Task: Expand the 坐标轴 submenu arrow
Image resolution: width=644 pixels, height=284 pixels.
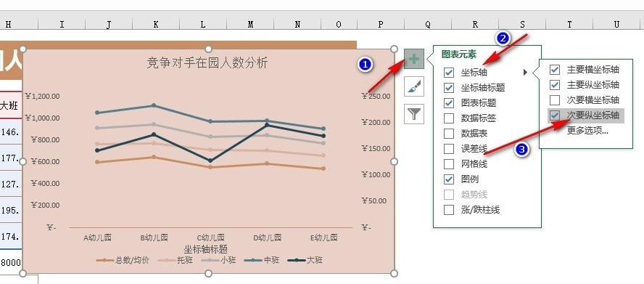Action: click(x=525, y=73)
